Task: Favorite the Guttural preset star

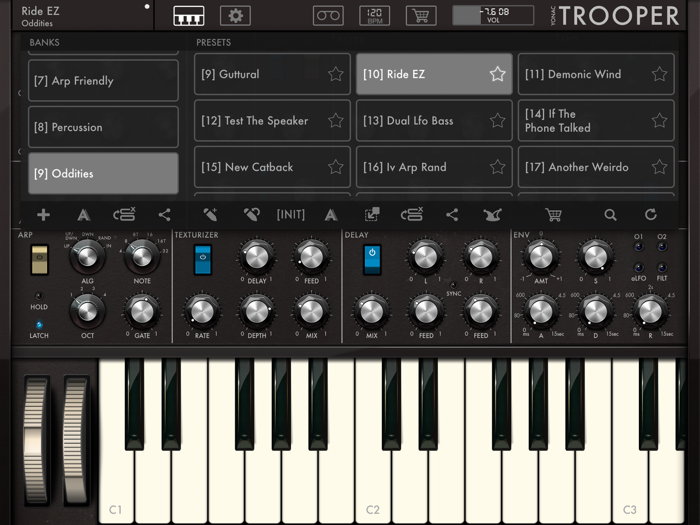Action: point(336,74)
